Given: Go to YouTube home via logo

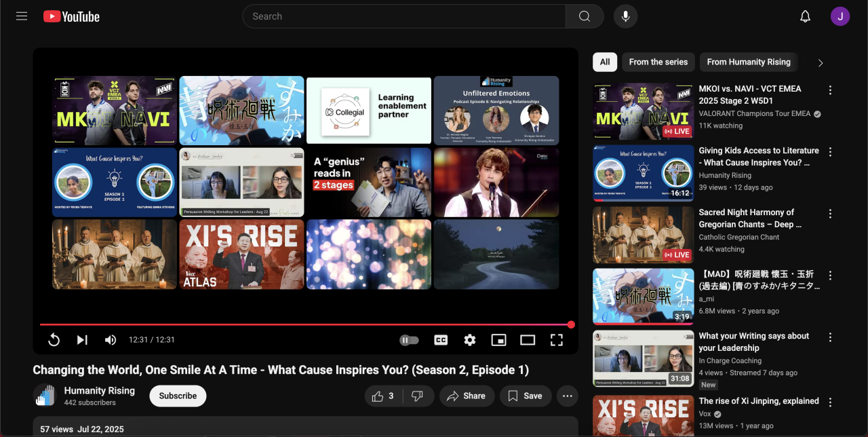Looking at the screenshot, I should click(71, 16).
